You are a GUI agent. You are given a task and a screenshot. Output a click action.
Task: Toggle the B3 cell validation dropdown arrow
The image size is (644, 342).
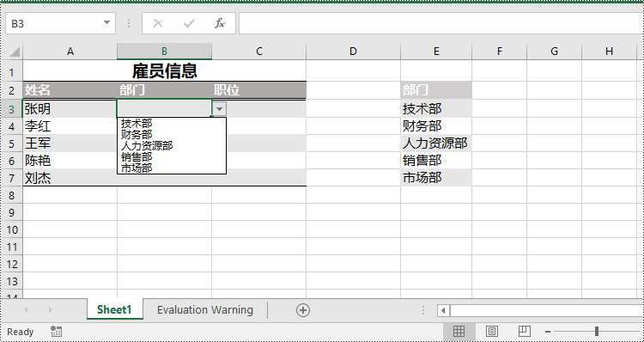220,109
